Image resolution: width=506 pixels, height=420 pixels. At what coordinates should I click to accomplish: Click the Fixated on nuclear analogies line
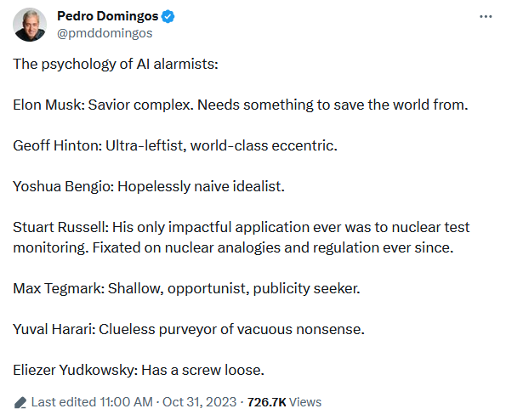pos(233,247)
